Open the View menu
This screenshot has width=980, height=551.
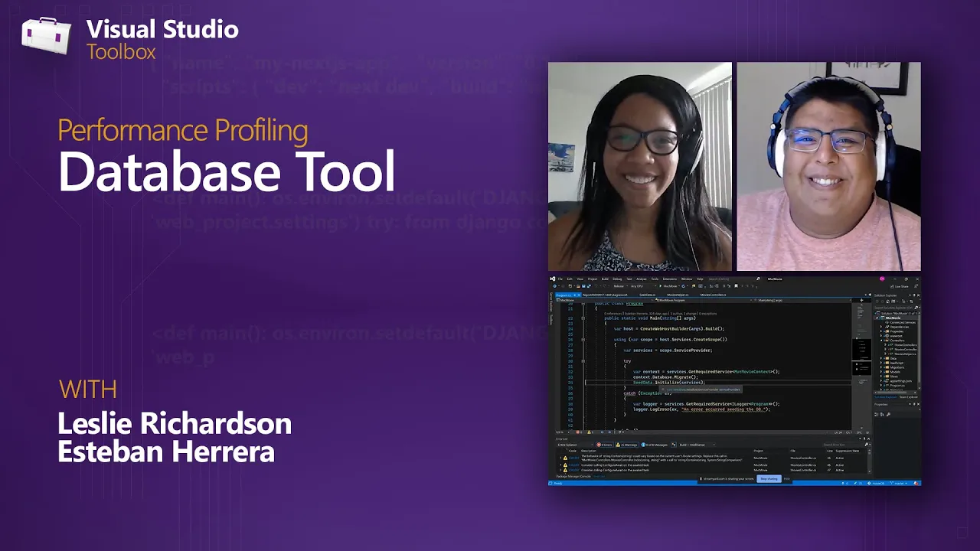[x=580, y=279]
